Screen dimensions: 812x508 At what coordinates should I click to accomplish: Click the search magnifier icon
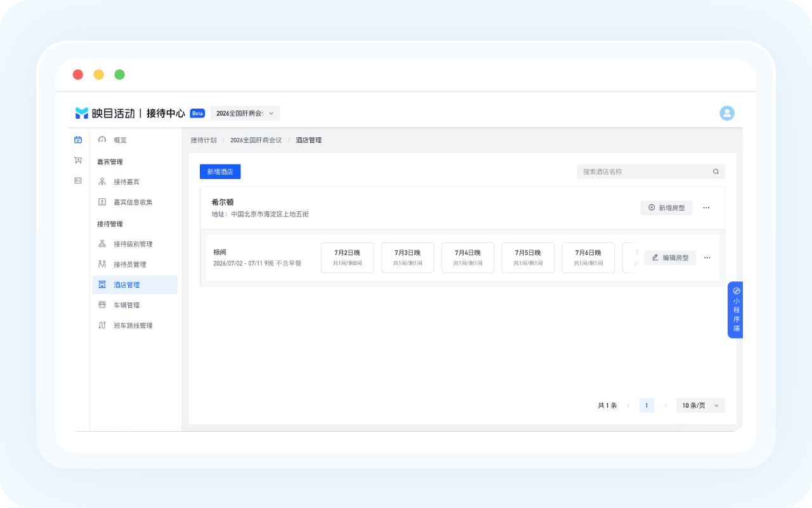click(716, 171)
